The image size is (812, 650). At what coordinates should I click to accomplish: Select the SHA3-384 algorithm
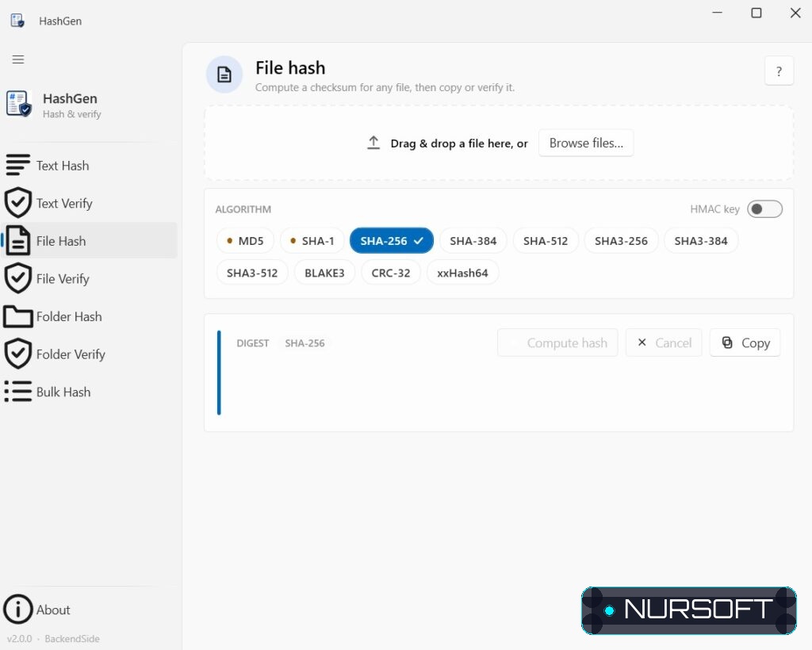(701, 241)
